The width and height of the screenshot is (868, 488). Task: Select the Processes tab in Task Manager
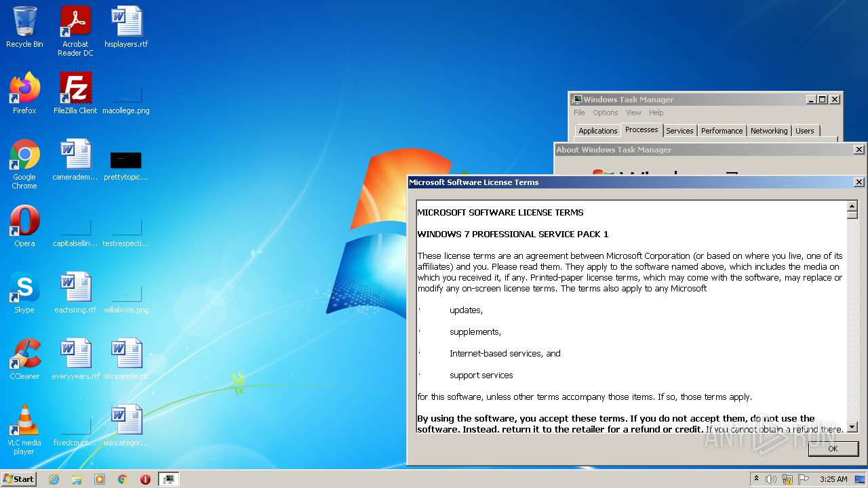(642, 129)
